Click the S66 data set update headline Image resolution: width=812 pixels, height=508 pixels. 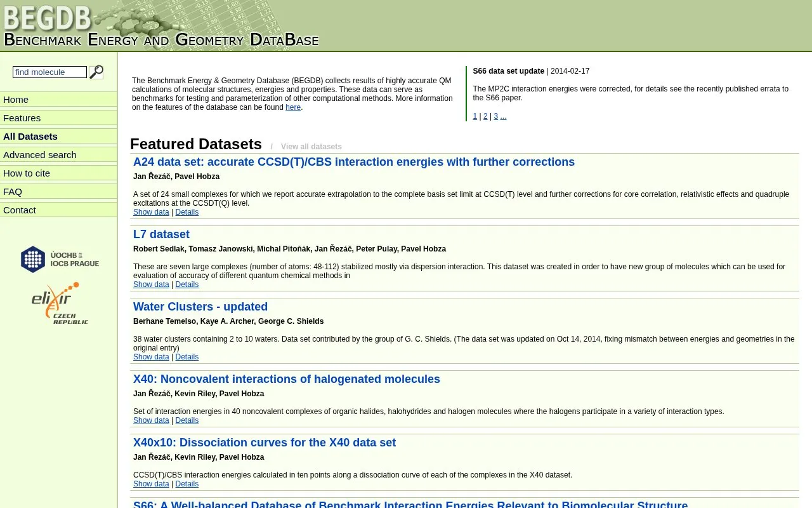509,71
